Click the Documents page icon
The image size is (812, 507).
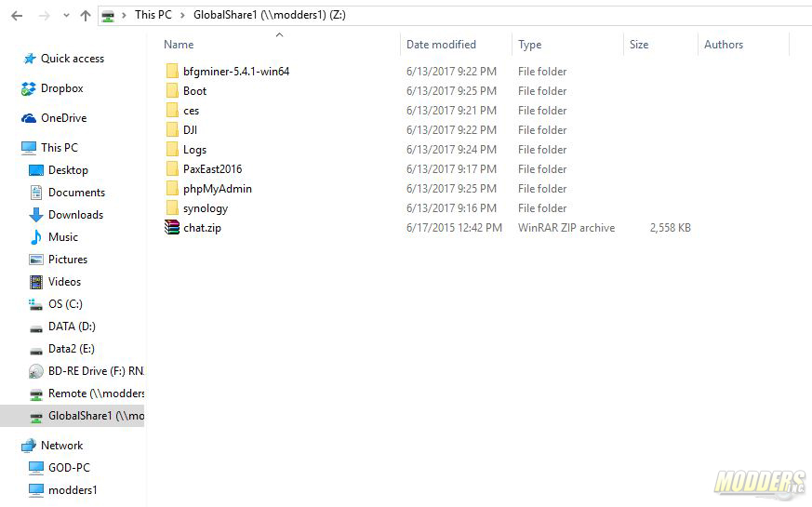(35, 193)
